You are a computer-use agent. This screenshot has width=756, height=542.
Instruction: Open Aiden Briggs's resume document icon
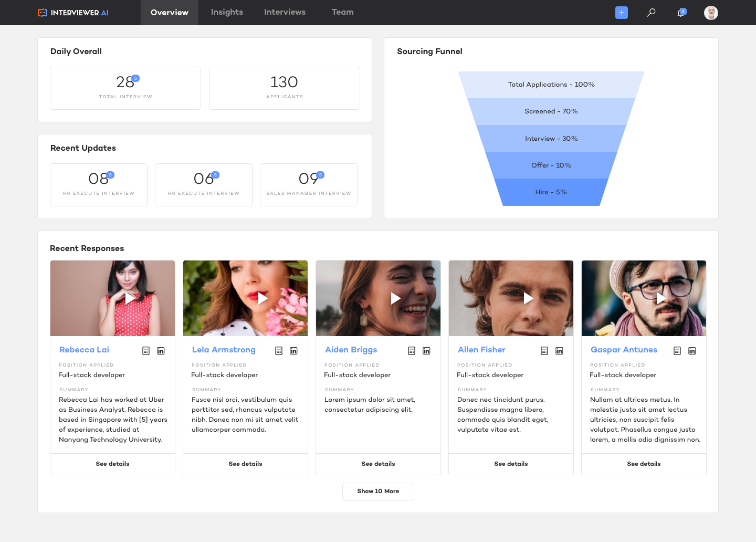click(x=412, y=351)
